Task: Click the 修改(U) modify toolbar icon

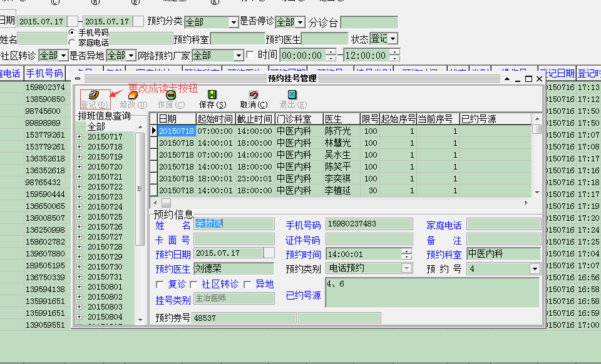Action: pos(133,95)
